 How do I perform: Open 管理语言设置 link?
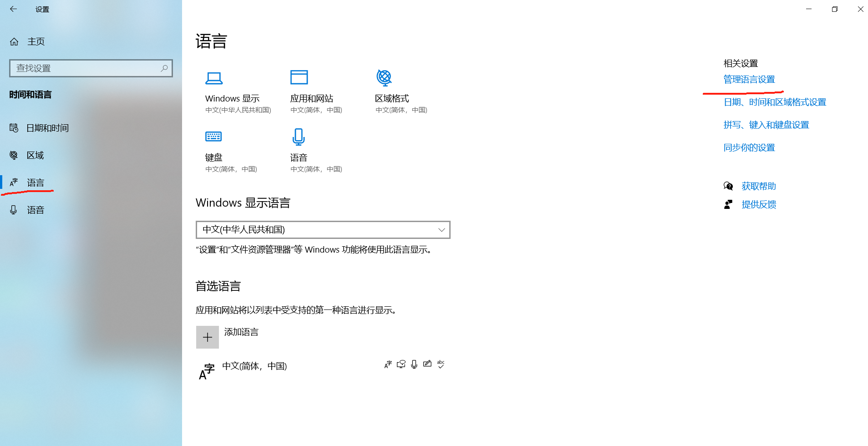(748, 79)
